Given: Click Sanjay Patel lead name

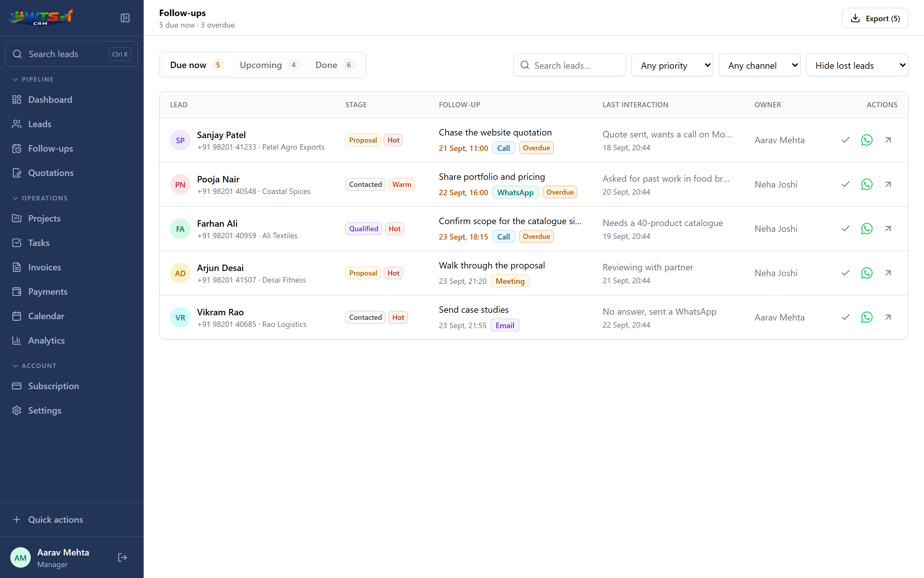Looking at the screenshot, I should 221,135.
